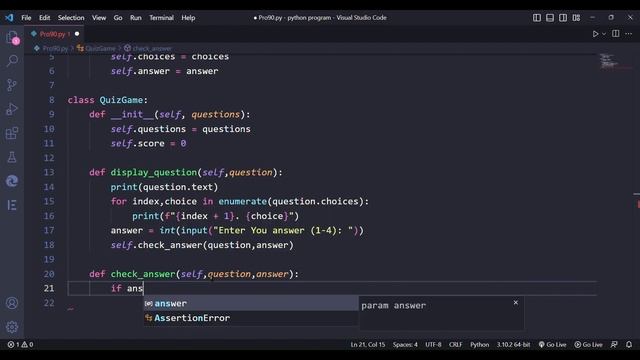Image resolution: width=640 pixels, height=360 pixels.
Task: Open notifications bell icon
Action: coord(629,344)
